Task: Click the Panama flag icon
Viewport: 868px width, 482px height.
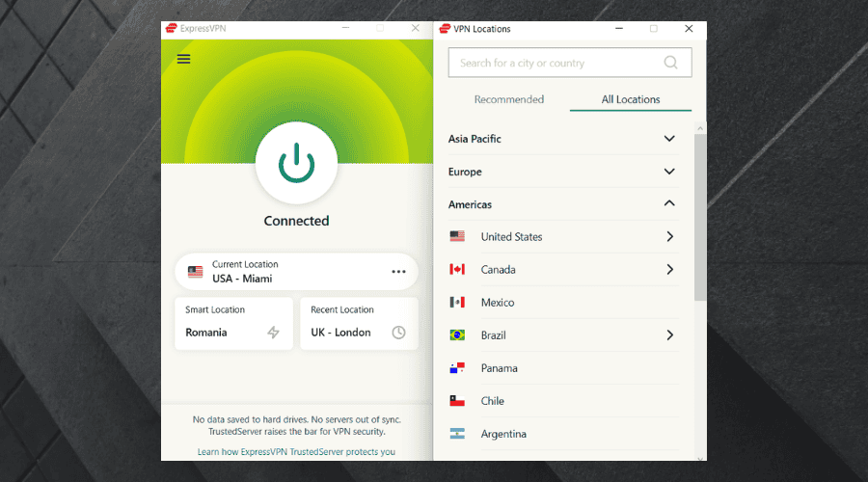Action: pyautogui.click(x=457, y=368)
